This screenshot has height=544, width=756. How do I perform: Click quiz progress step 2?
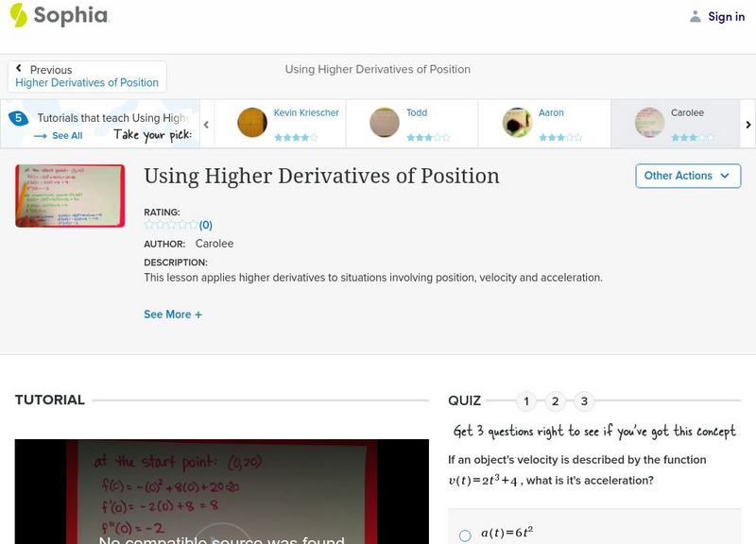[x=556, y=400]
